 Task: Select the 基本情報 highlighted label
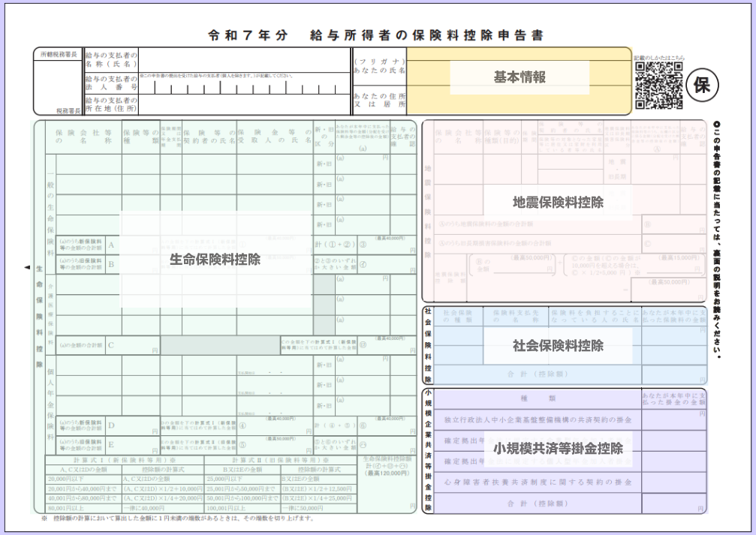point(519,77)
